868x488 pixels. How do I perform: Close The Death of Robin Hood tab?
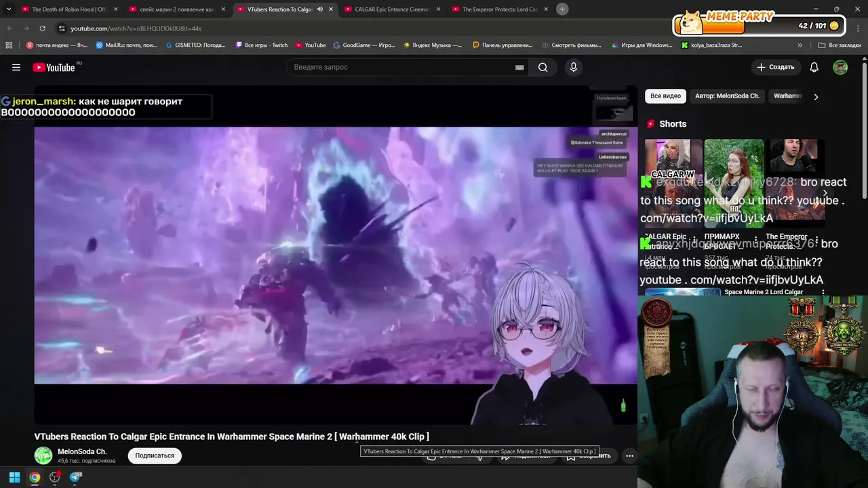116,9
